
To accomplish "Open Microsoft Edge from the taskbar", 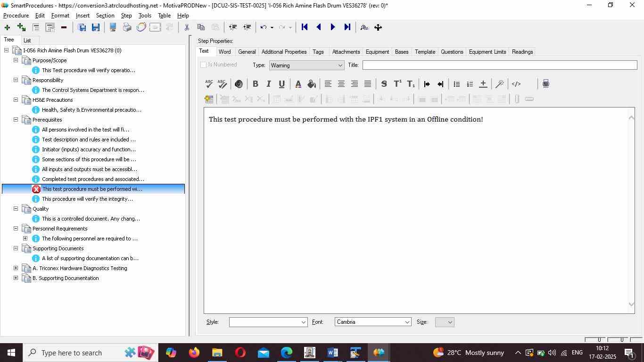I will pos(287,353).
